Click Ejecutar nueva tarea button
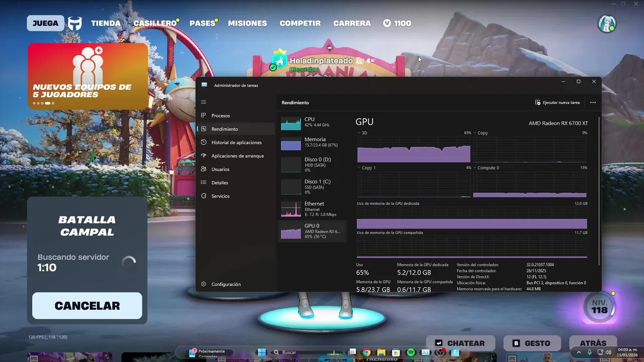This screenshot has height=362, width=644. coord(557,103)
